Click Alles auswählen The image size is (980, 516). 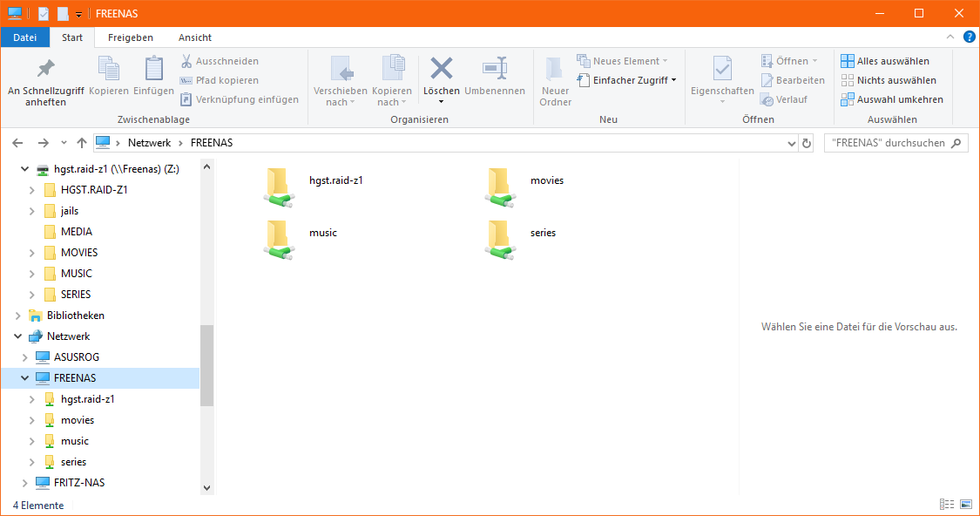point(885,61)
